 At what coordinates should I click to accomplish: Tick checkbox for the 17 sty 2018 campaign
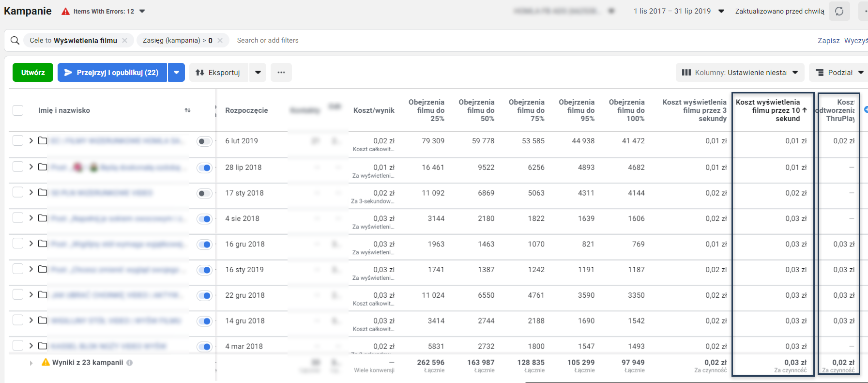18,192
